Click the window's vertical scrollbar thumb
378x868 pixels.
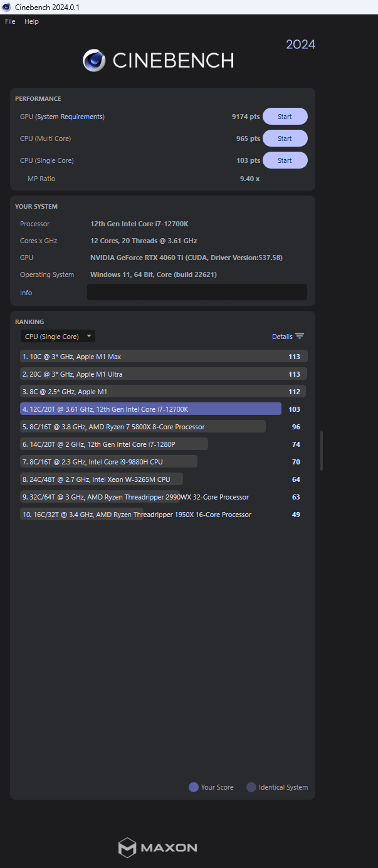click(x=322, y=451)
